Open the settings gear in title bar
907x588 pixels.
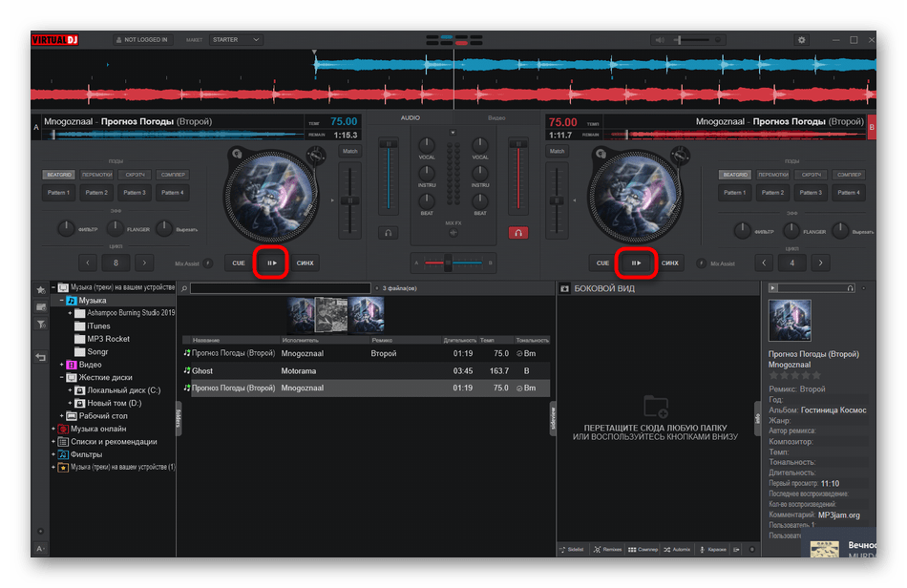801,40
